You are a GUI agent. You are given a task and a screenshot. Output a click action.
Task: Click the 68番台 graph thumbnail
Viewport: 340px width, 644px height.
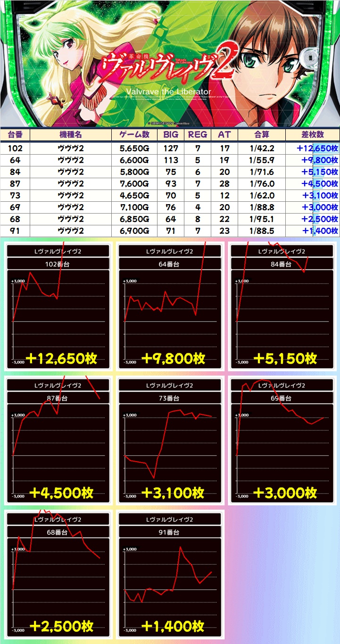[58, 575]
